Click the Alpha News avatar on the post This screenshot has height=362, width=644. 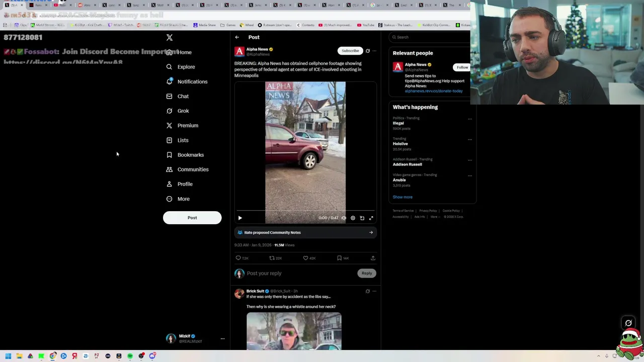(x=239, y=51)
